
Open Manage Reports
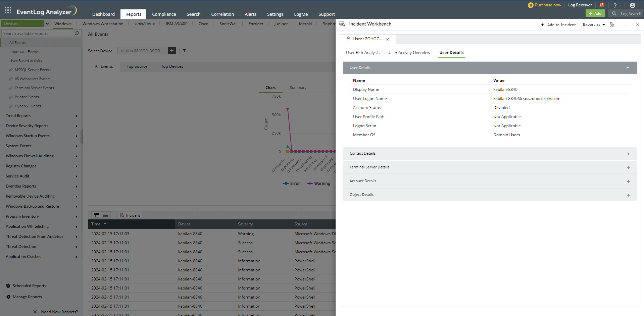coord(27,297)
